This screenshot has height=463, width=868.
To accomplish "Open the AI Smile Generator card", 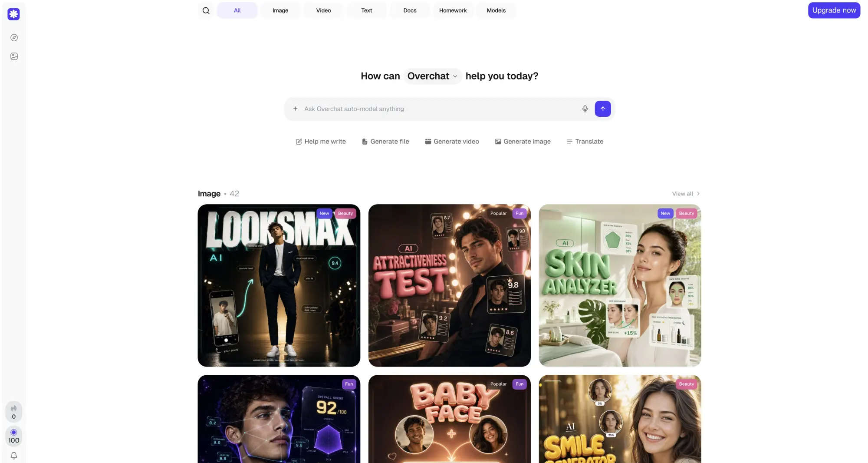I will [x=620, y=419].
